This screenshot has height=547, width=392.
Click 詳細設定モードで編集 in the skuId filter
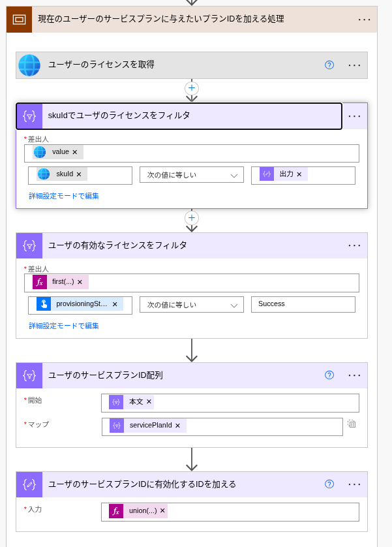tap(64, 196)
